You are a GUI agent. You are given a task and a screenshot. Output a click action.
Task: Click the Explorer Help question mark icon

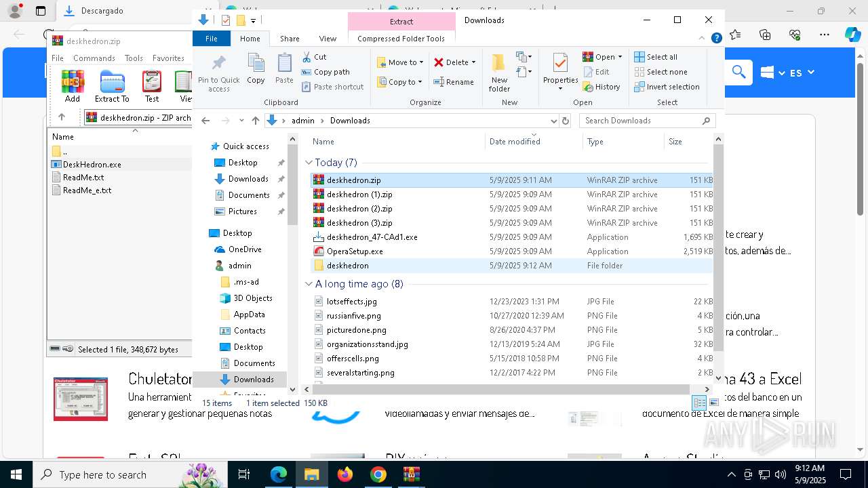716,39
